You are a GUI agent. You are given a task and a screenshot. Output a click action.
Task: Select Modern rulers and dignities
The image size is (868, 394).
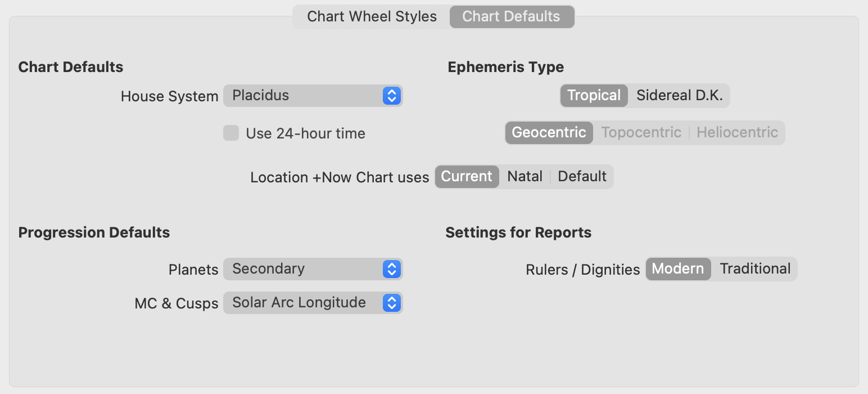[677, 269]
